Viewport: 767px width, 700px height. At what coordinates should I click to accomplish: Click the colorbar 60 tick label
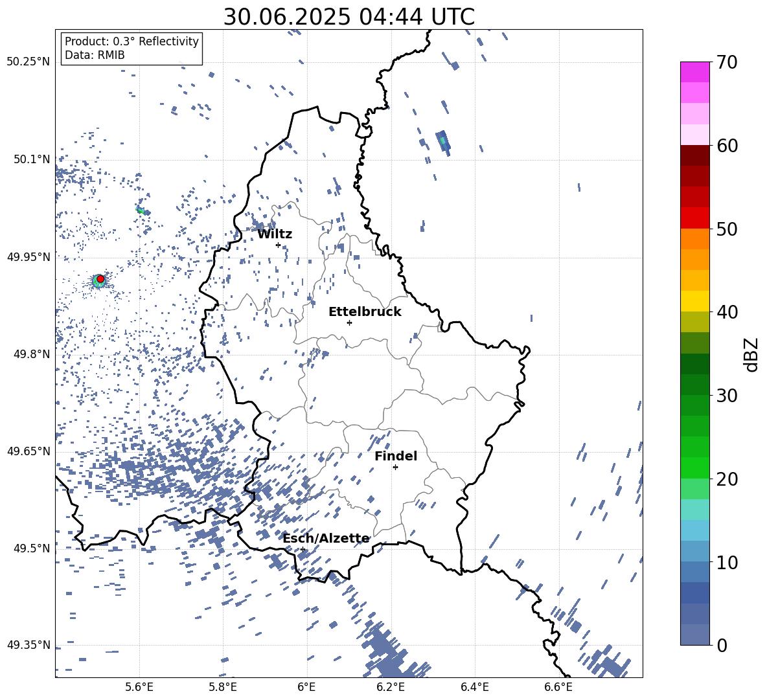(x=727, y=145)
